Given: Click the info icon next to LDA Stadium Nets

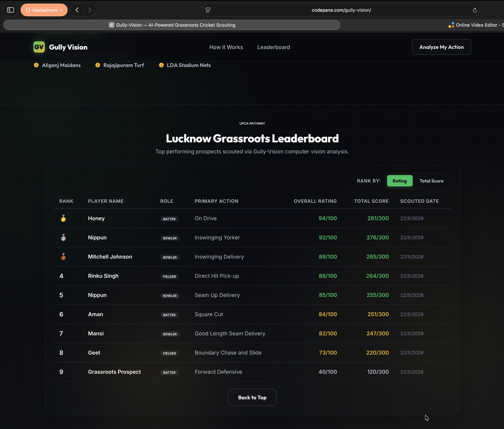Looking at the screenshot, I should point(161,65).
